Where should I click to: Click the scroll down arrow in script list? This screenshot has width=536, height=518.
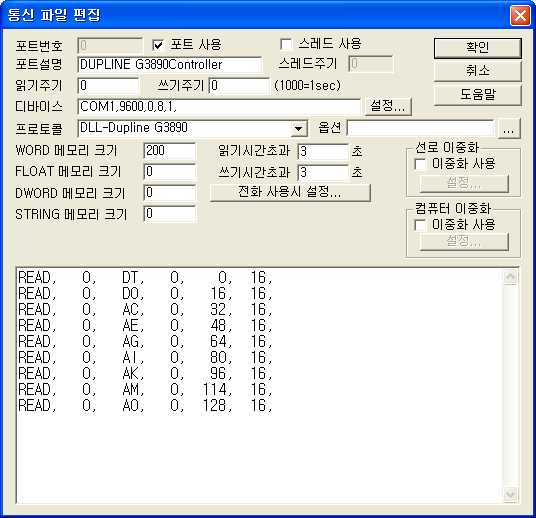(510, 494)
